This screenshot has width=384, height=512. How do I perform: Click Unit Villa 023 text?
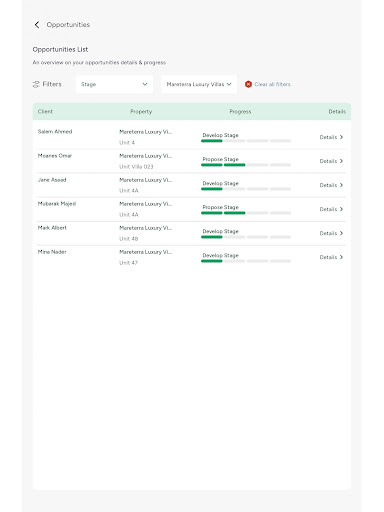point(136,166)
